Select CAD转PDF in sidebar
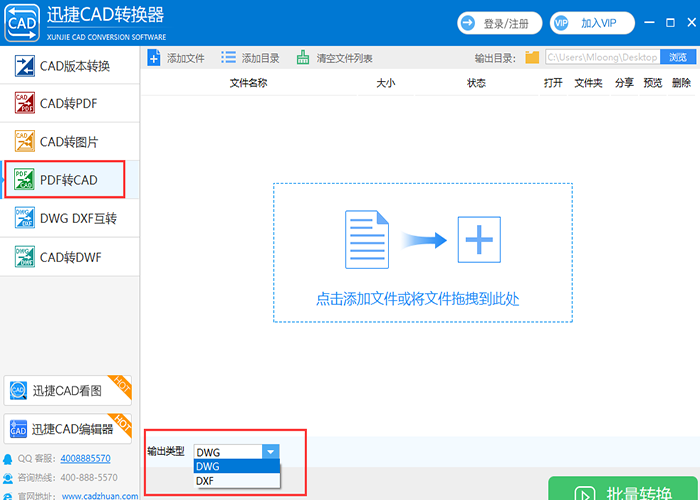This screenshot has height=500, width=700. tap(70, 104)
